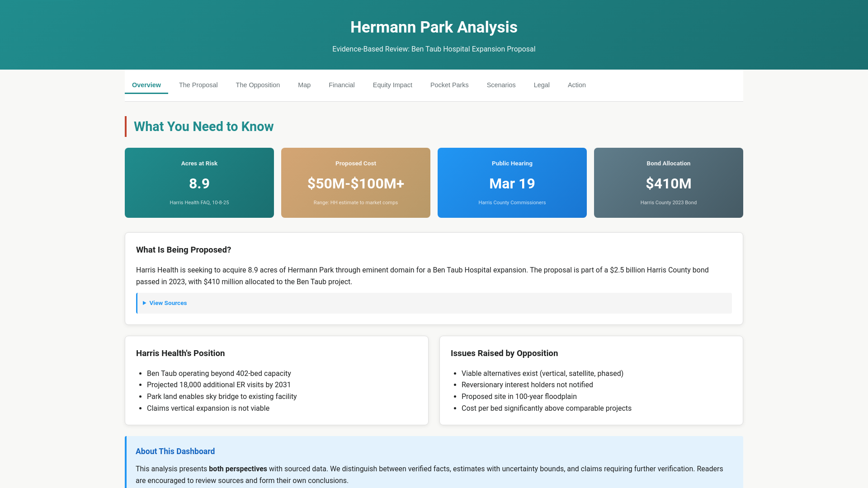This screenshot has height=488, width=868.
Task: Click 'Range: HH estimate to market comps'
Action: coord(356,202)
